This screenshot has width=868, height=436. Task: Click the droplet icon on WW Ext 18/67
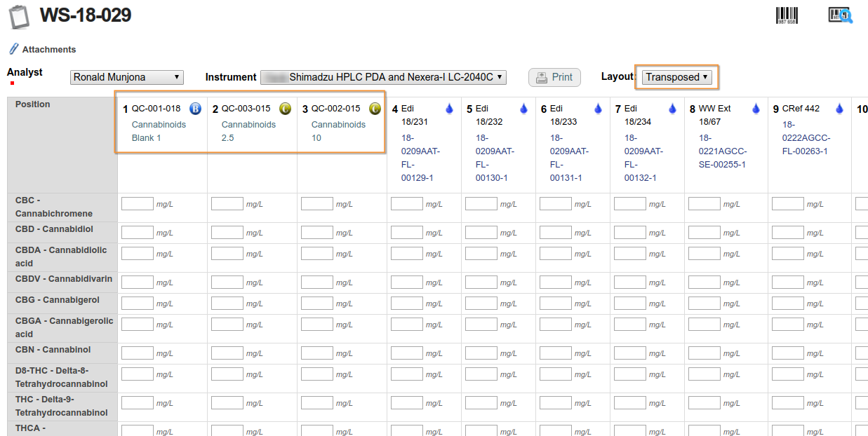(x=756, y=108)
